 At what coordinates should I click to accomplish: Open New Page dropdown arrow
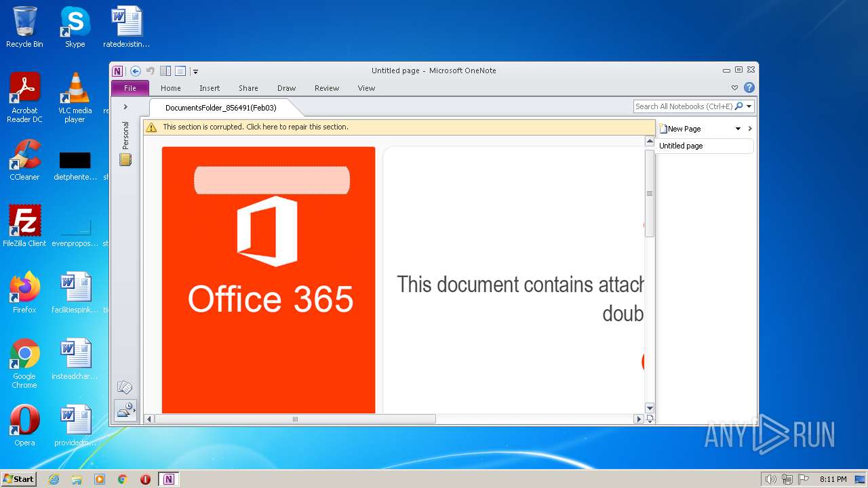pos(738,129)
